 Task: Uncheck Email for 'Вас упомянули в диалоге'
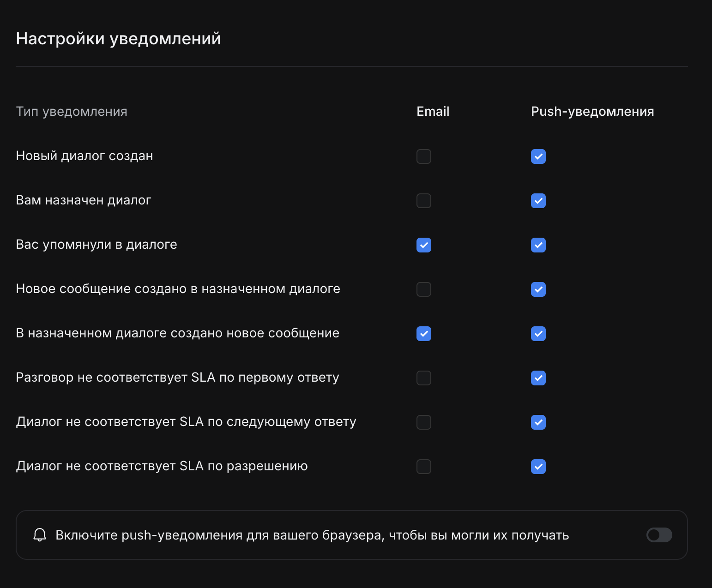point(423,245)
